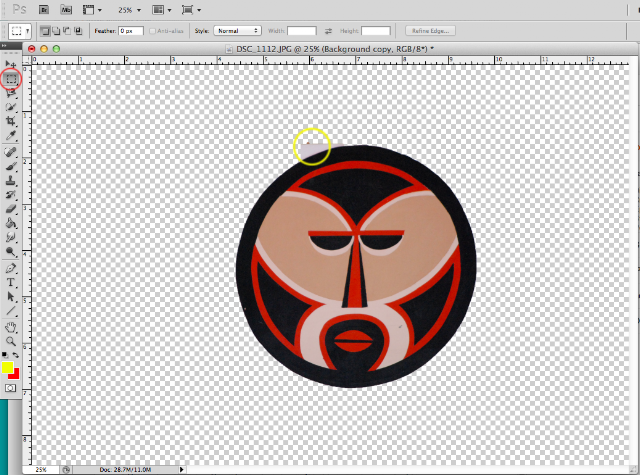Click the status bar zoom percentage field
The height and width of the screenshot is (475, 640).
(41, 470)
